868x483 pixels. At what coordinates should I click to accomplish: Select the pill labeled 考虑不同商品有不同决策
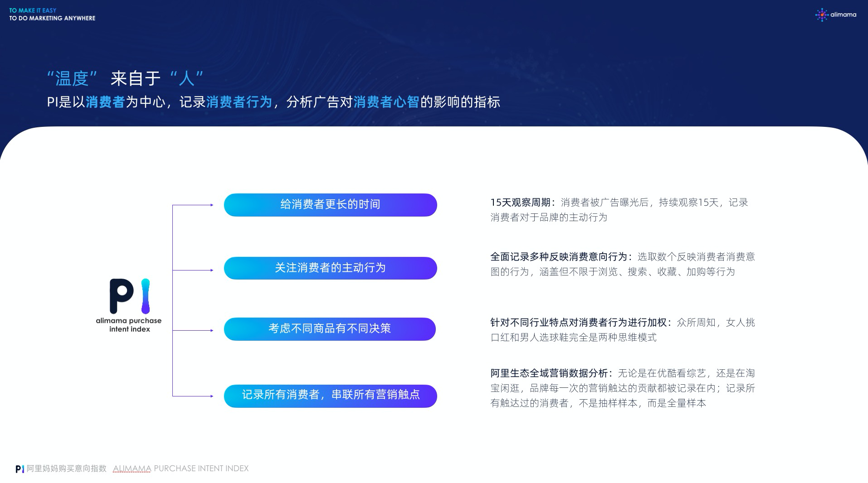(x=330, y=329)
